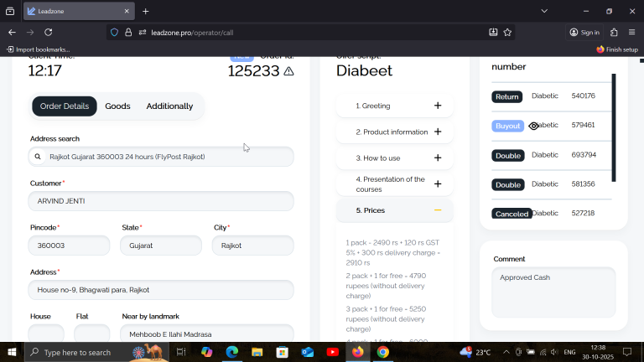Click the warning triangle beside order 125233
The image size is (644, 362).
point(288,71)
